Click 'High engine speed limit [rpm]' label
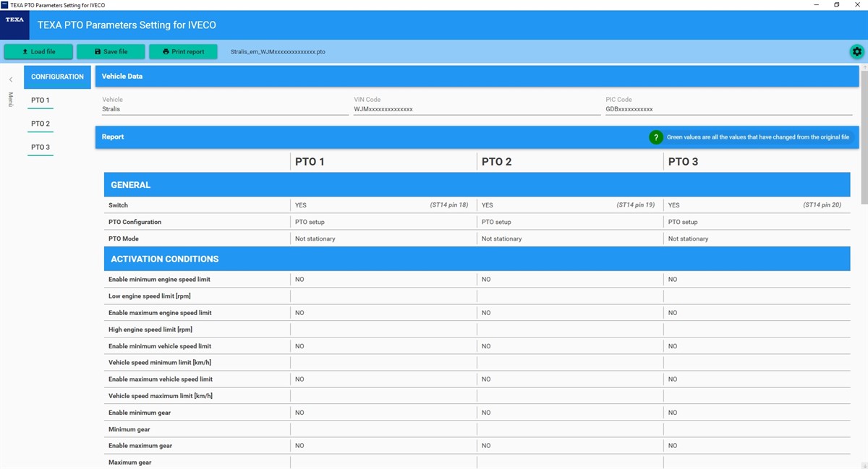 click(x=150, y=330)
